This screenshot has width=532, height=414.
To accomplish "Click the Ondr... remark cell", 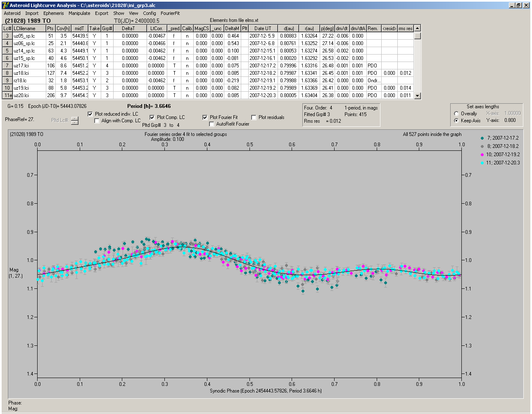I will 374,81.
